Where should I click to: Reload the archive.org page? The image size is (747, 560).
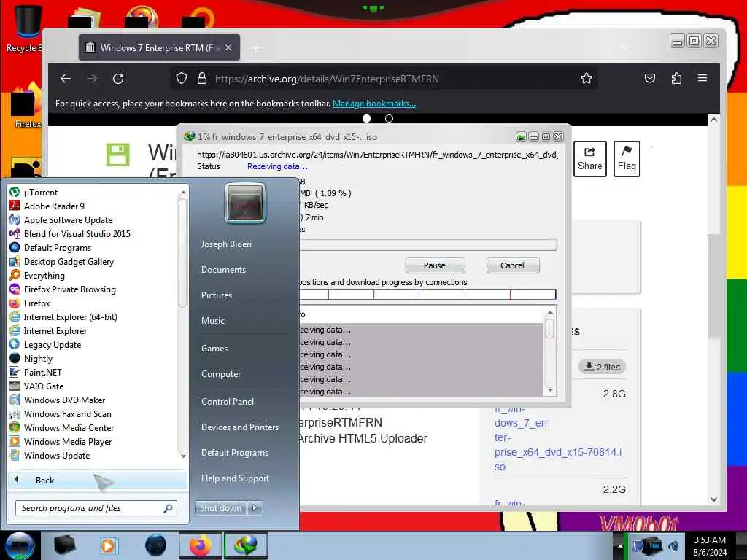(118, 79)
